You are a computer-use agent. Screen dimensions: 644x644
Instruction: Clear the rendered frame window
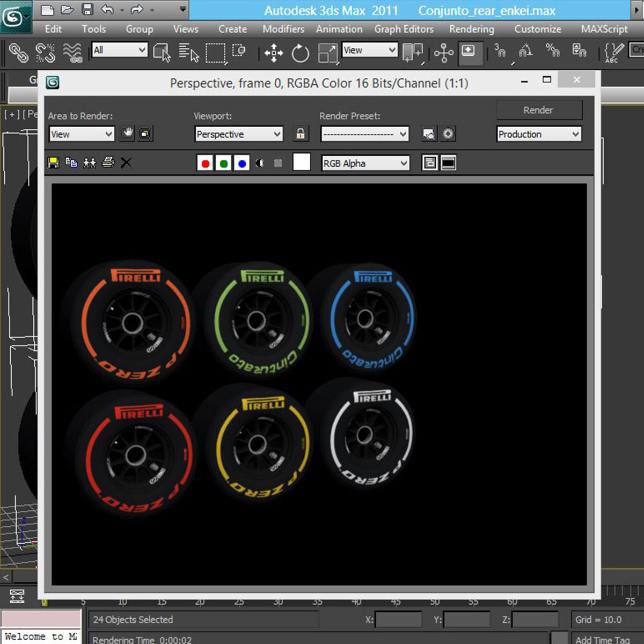(x=126, y=163)
